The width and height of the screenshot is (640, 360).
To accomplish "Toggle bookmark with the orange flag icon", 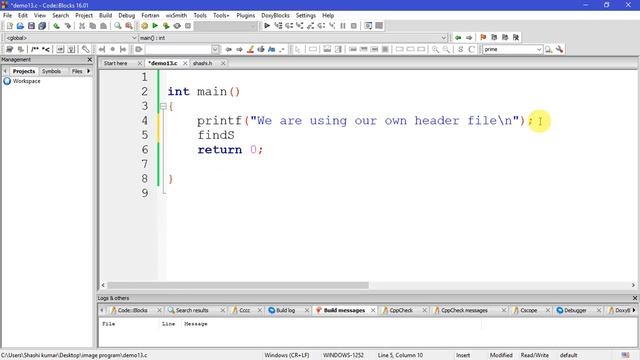I will click(x=483, y=38).
